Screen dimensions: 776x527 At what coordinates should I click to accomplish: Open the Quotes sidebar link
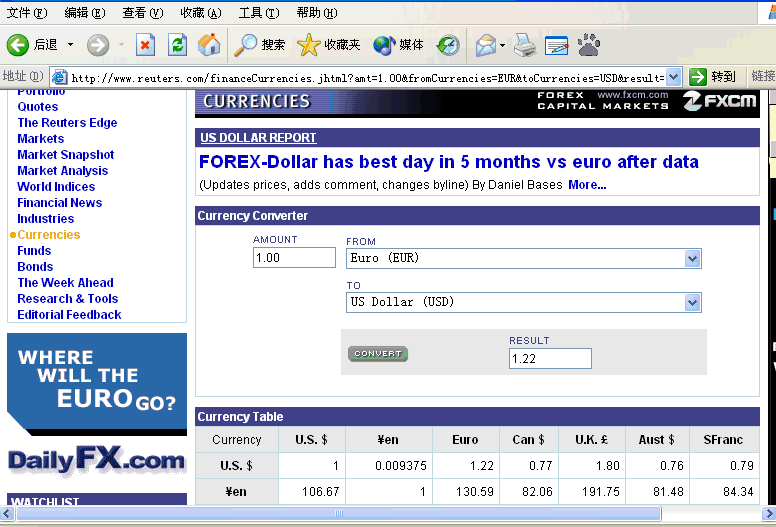[x=38, y=107]
